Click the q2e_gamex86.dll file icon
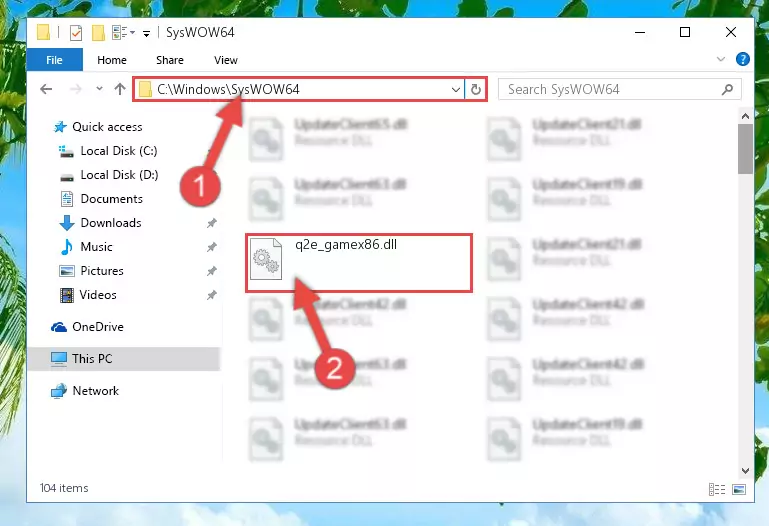 click(266, 259)
